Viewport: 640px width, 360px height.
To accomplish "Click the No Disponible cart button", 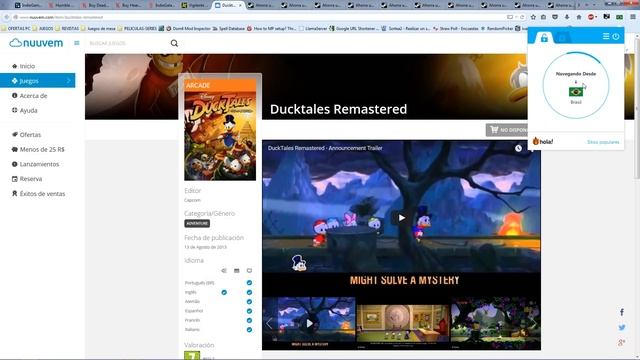I will tap(507, 130).
